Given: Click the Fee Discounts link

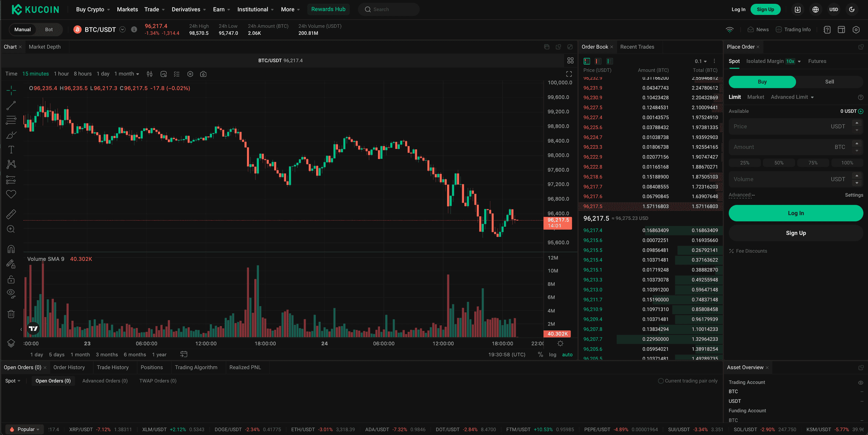Looking at the screenshot, I should 751,251.
